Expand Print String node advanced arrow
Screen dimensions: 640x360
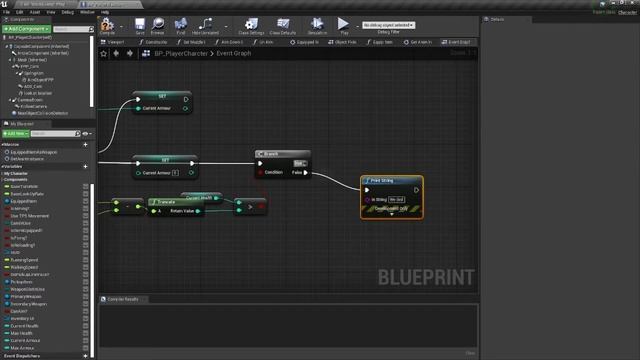pyautogui.click(x=392, y=215)
